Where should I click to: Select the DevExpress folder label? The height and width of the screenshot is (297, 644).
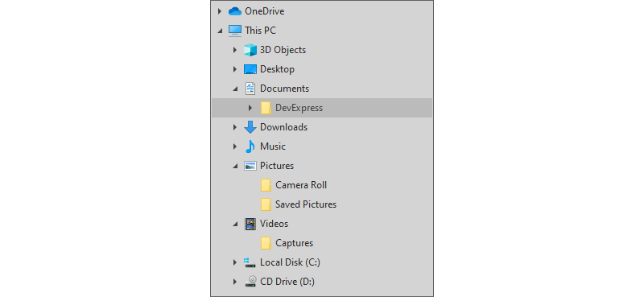click(x=299, y=108)
